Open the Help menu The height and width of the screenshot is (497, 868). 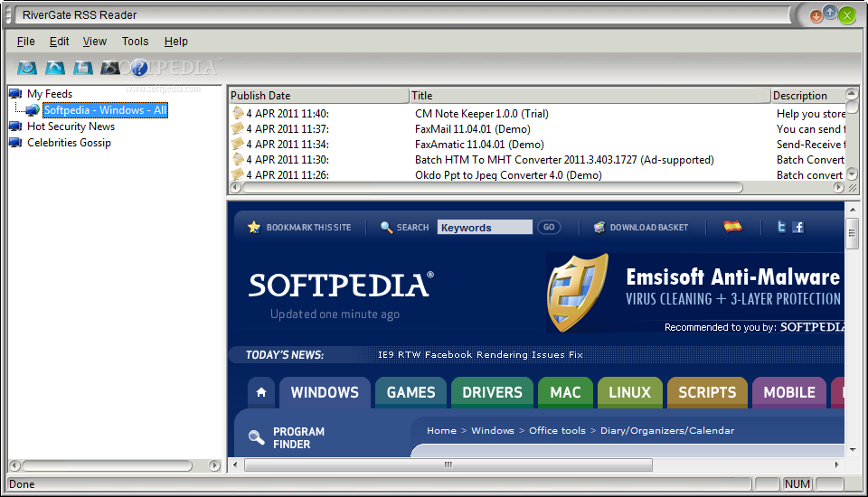click(x=176, y=42)
